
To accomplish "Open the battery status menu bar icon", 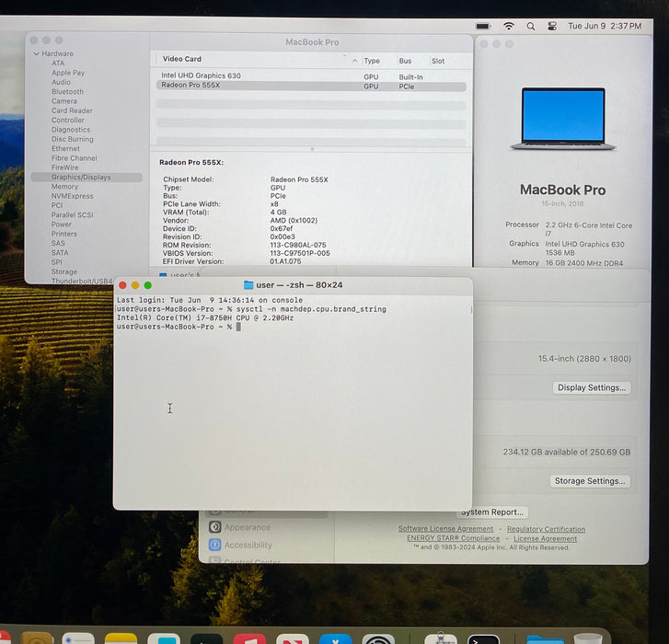I will pyautogui.click(x=483, y=27).
